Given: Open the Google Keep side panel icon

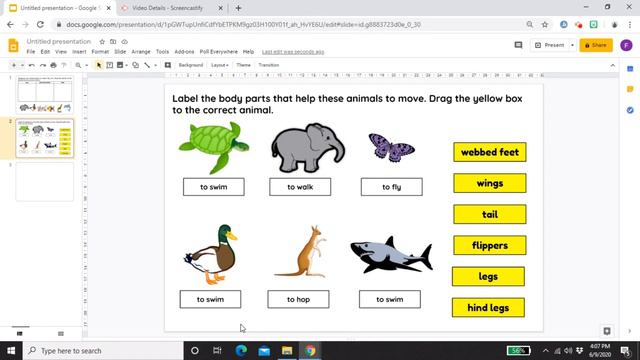Looking at the screenshot, I should (x=630, y=89).
